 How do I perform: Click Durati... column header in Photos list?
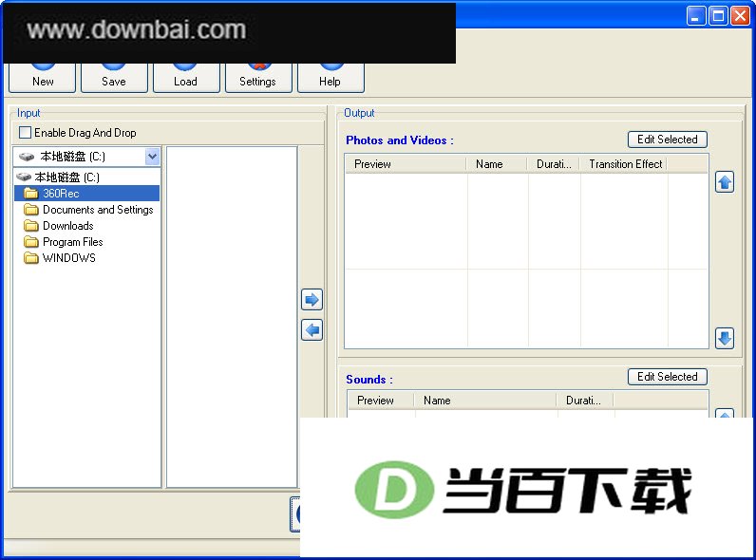[554, 164]
